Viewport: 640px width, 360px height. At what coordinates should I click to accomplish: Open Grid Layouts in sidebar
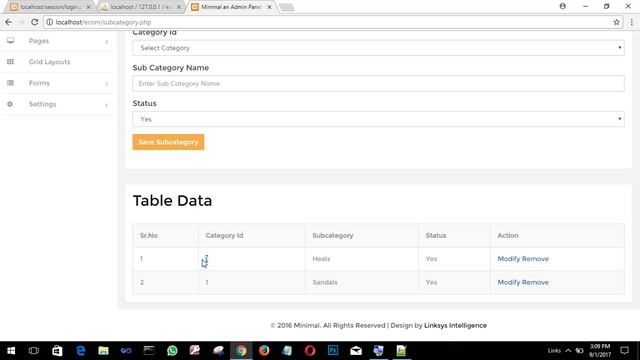pos(49,62)
